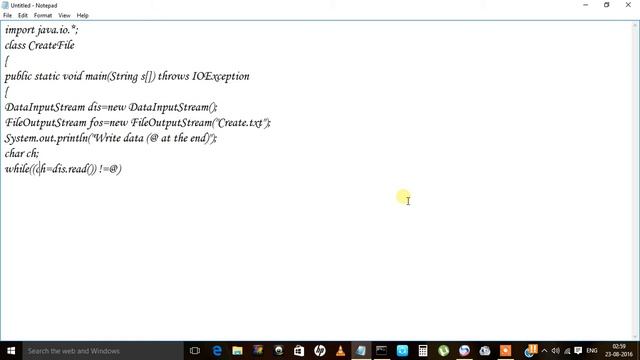Open the volume control in the system tray
The image size is (640, 360).
(556, 351)
